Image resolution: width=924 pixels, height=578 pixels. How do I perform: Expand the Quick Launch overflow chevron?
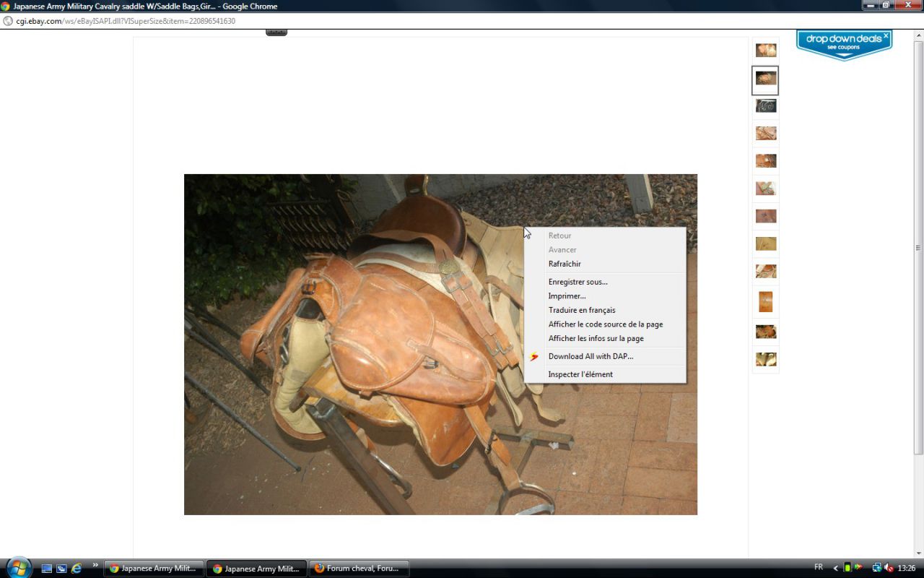click(x=95, y=565)
